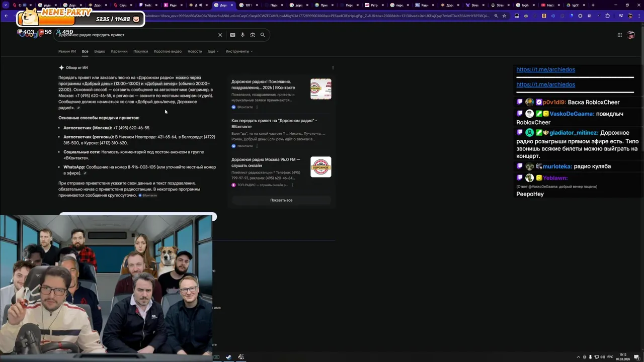644x362 pixels.
Task: Open the notification center icon
Action: (x=636, y=357)
